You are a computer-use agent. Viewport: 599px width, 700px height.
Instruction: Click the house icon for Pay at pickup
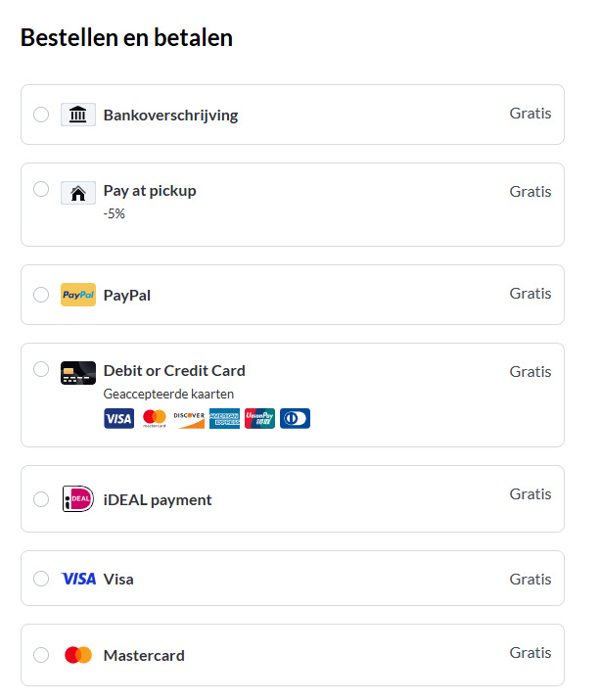click(x=78, y=193)
